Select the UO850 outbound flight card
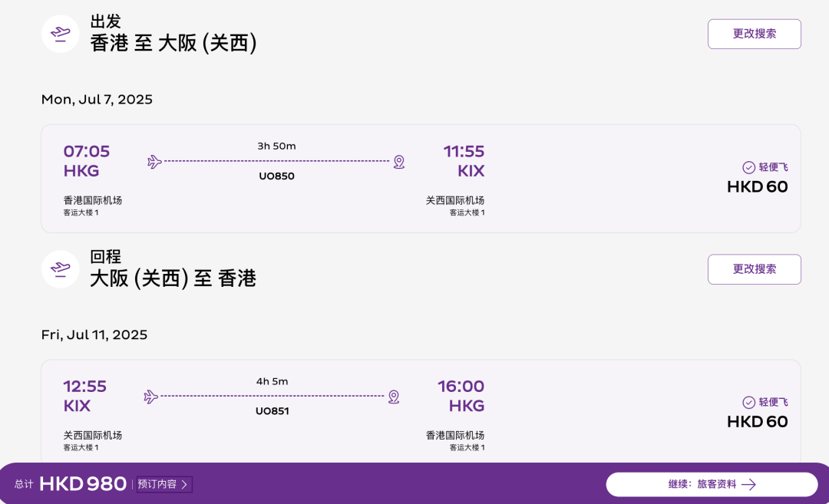829x504 pixels. coord(421,179)
